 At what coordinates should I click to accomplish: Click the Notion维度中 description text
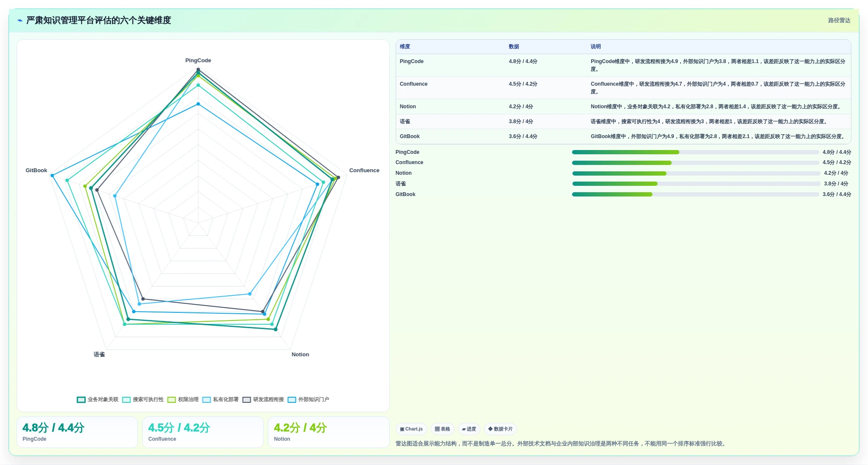(x=717, y=107)
